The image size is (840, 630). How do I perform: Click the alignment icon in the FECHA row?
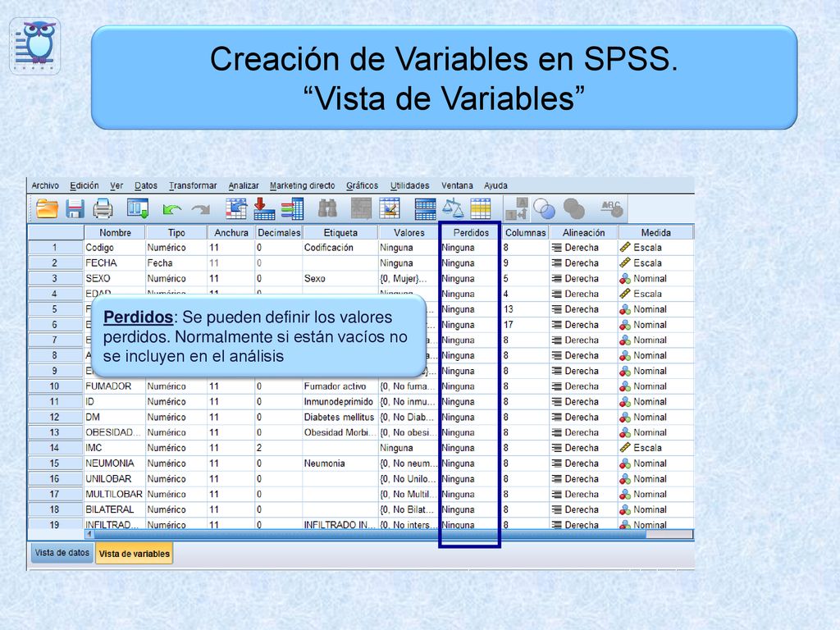pos(557,263)
